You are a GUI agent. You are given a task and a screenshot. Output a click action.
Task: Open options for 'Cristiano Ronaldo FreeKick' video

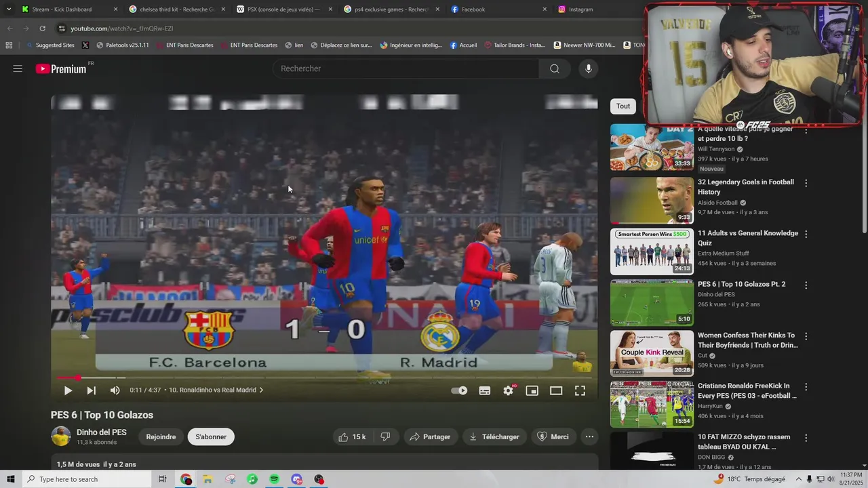pyautogui.click(x=806, y=387)
